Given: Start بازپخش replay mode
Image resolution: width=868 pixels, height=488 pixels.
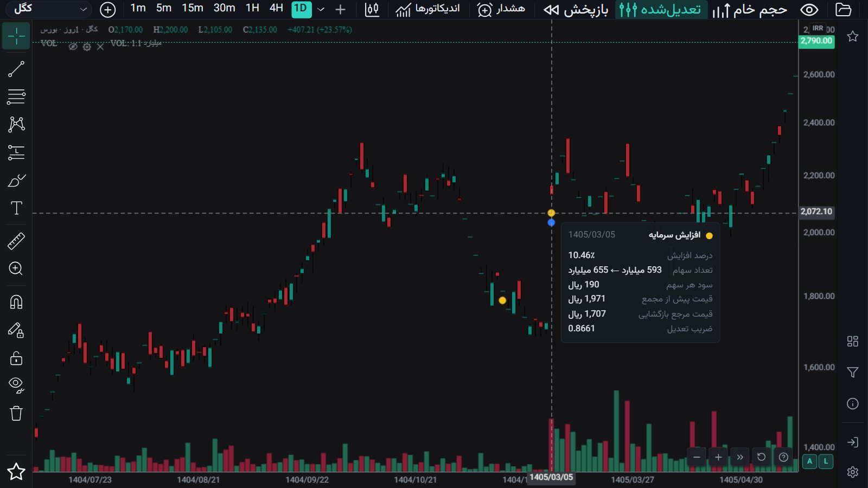Looking at the screenshot, I should coord(576,9).
